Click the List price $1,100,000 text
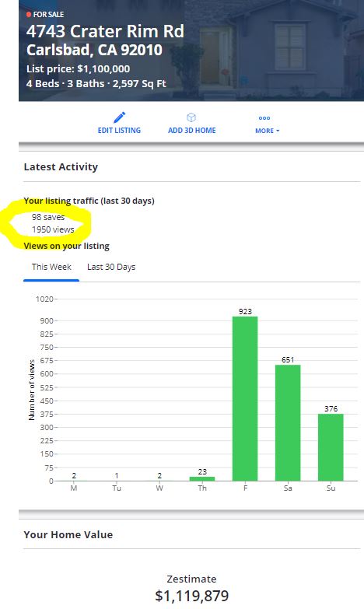The image size is (364, 609). tap(78, 69)
